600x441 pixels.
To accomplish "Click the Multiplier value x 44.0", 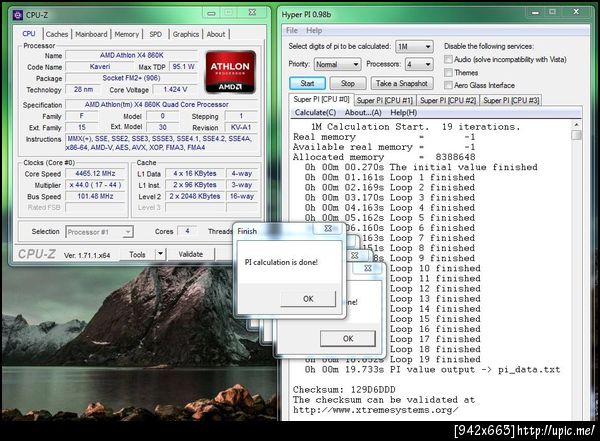I will (x=95, y=185).
